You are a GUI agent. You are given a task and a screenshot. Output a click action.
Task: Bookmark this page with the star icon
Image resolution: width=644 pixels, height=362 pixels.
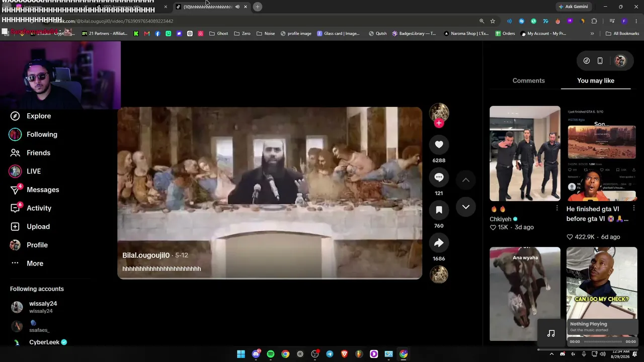tap(493, 21)
